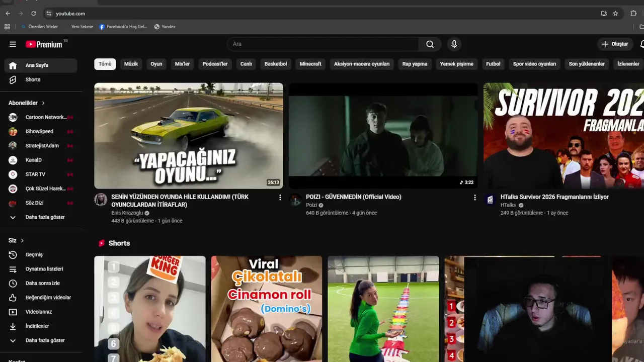Select the Mix'ler filter chip
This screenshot has height=362, width=644.
click(182, 64)
